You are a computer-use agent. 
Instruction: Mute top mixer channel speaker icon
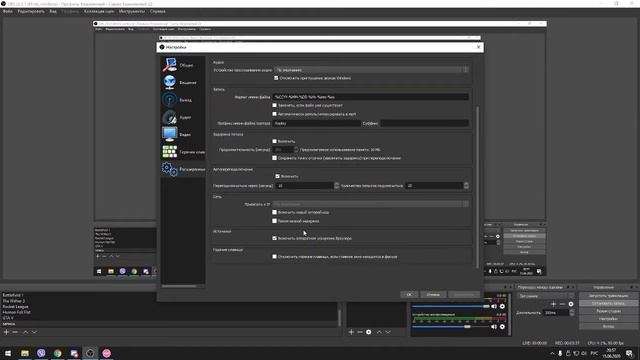pyautogui.click(x=494, y=306)
